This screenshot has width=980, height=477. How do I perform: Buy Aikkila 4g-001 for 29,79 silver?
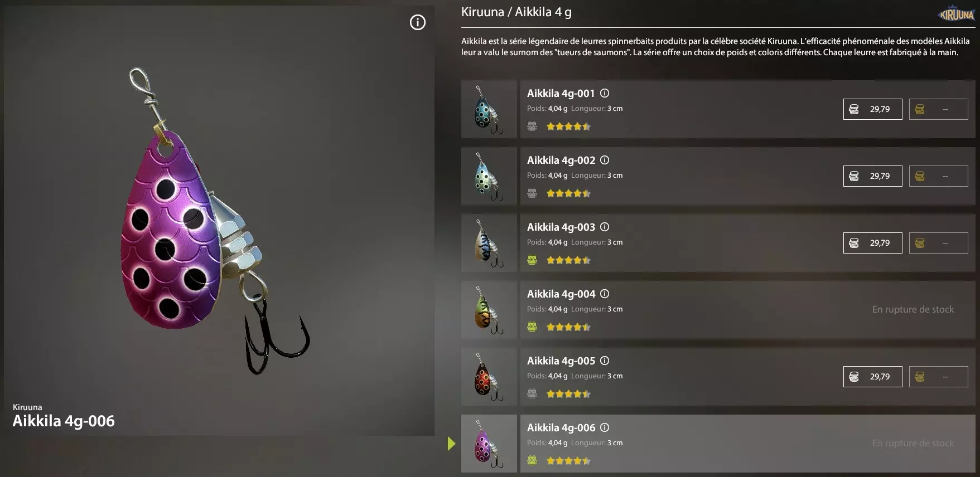point(872,109)
